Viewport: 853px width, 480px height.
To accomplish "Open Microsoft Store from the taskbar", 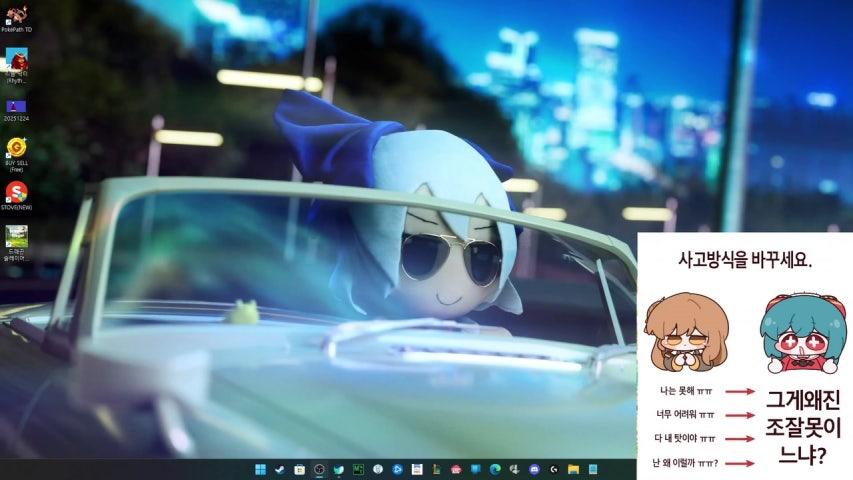I will 299,469.
